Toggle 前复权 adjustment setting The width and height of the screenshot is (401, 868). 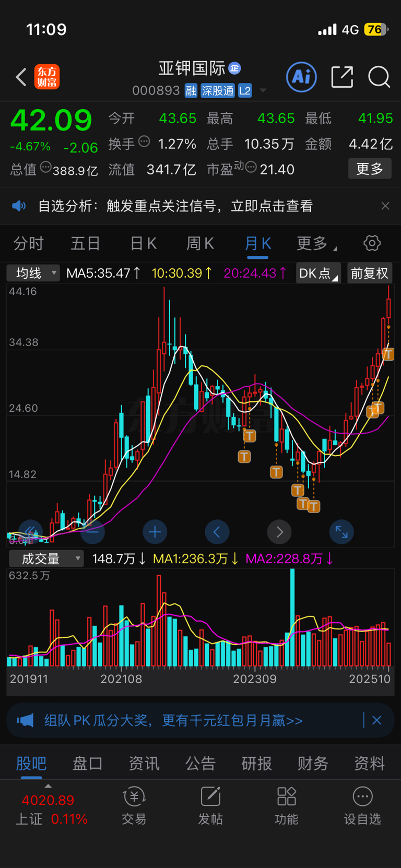[x=370, y=273]
